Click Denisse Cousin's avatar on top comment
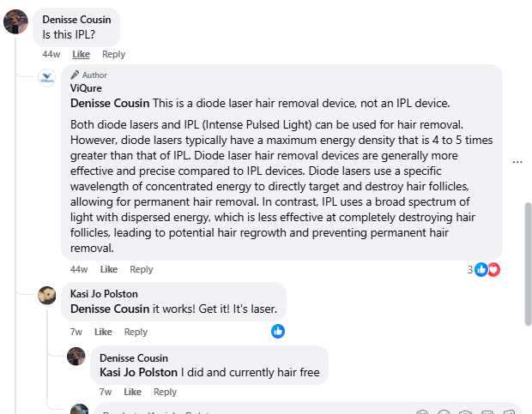532x414 pixels. [x=16, y=22]
